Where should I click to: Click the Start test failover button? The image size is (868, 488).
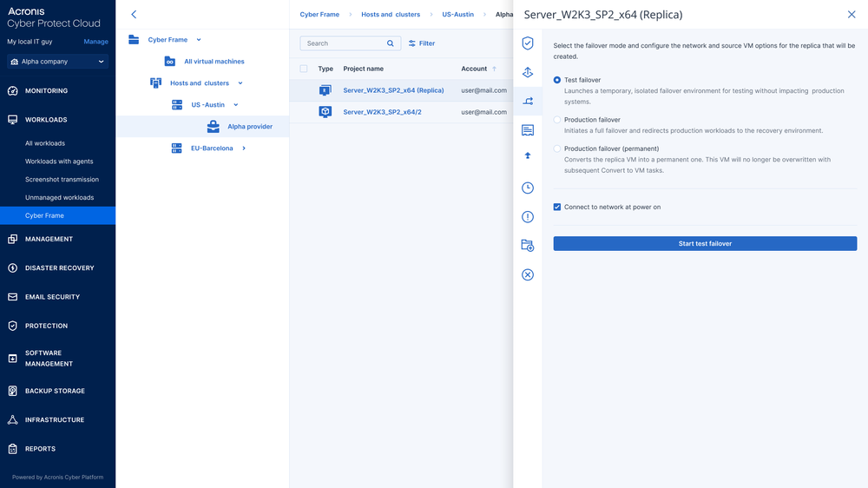pyautogui.click(x=705, y=244)
